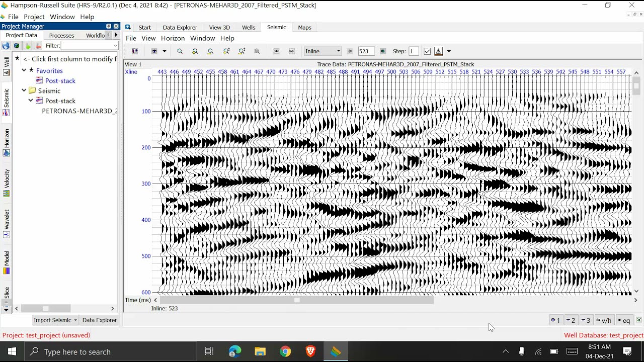644x362 pixels.
Task: Click the green plus add-item icon
Action: (x=28, y=46)
